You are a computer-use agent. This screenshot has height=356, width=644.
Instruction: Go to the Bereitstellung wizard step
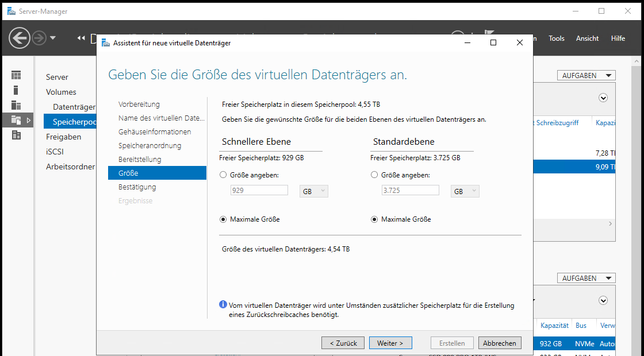point(140,159)
